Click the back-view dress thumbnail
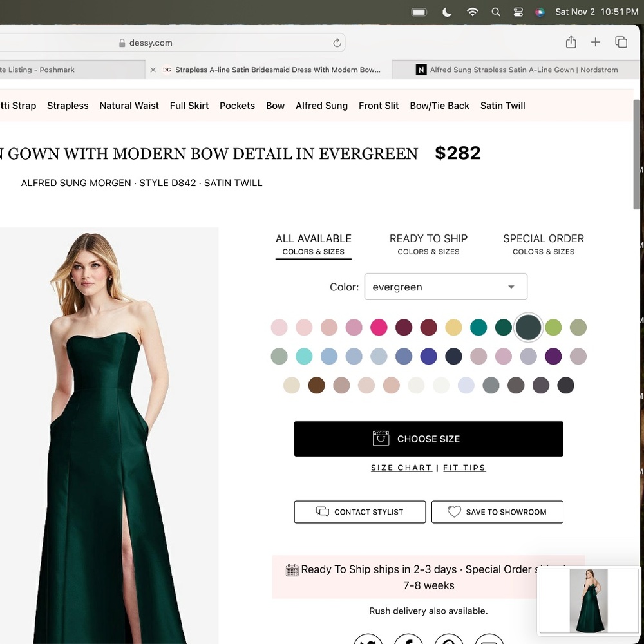Screen dimensions: 644x644 pos(589,600)
